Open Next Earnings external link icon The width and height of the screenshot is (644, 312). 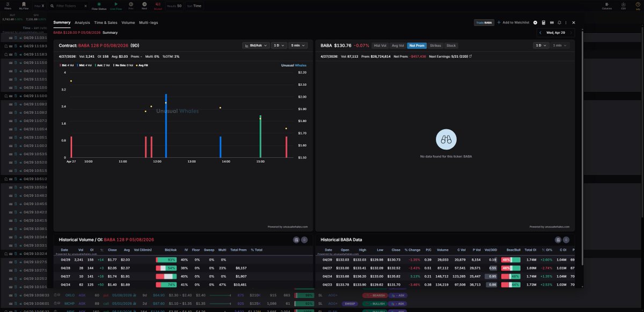[470, 56]
